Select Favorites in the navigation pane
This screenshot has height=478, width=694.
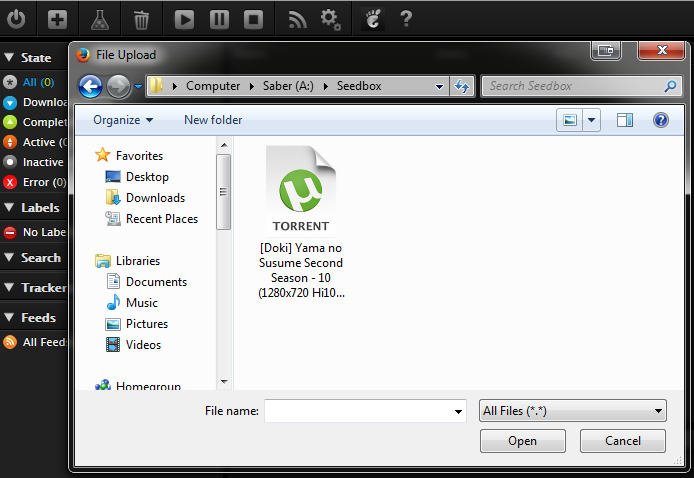click(x=129, y=155)
